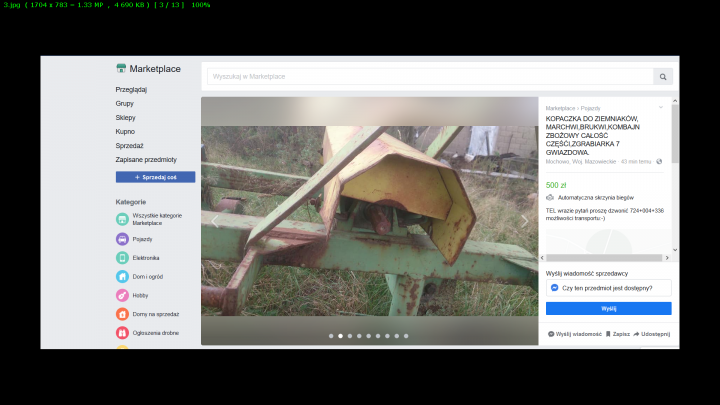Viewport: 720px width, 405px height.
Task: Open the Ogłoszenia drobne category icon
Action: 122,332
